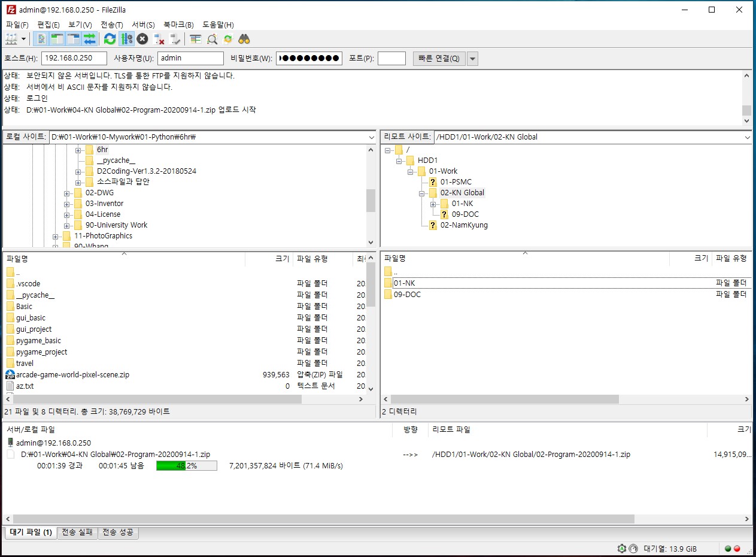Open the speed limits speedometer icon
The width and height of the screenshot is (756, 557).
pyautogui.click(x=633, y=549)
